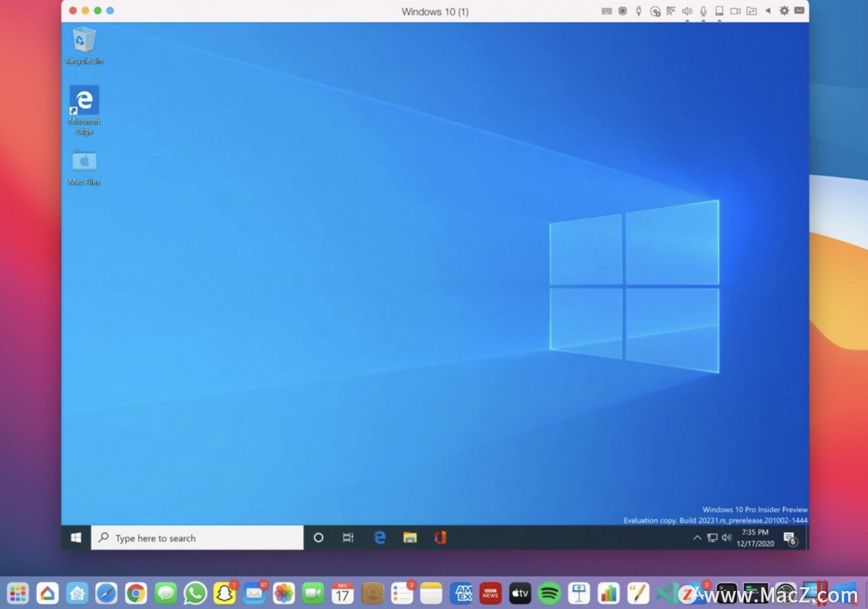Click the network web icon in title bar

tap(671, 11)
